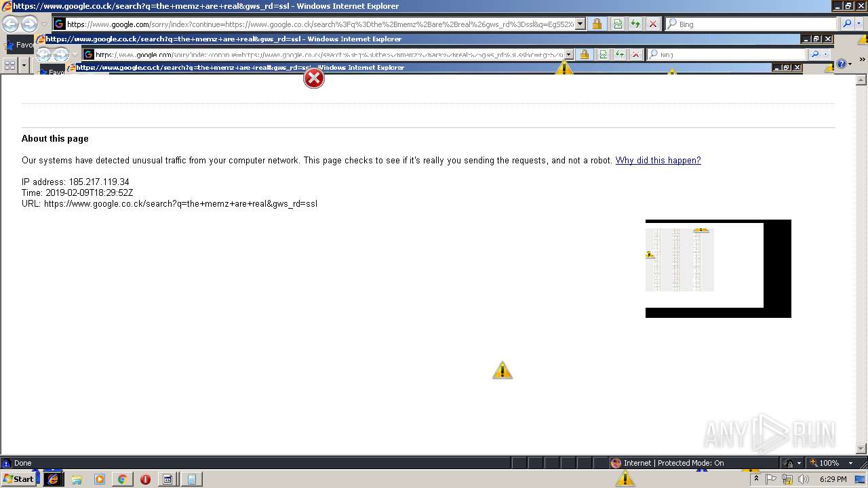Open the outer window's address bar dropdown
Screen dimensions: 868x488
pyautogui.click(x=580, y=24)
